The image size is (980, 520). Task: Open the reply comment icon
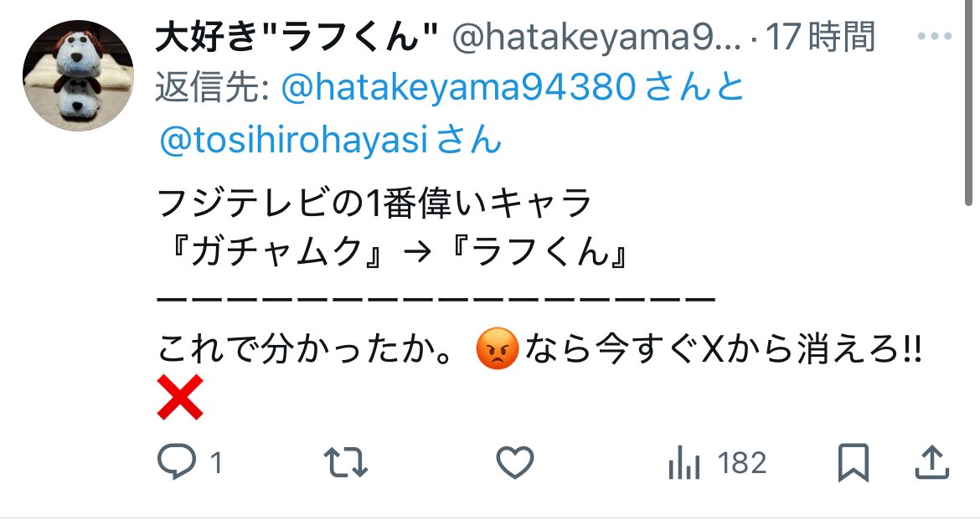[176, 463]
